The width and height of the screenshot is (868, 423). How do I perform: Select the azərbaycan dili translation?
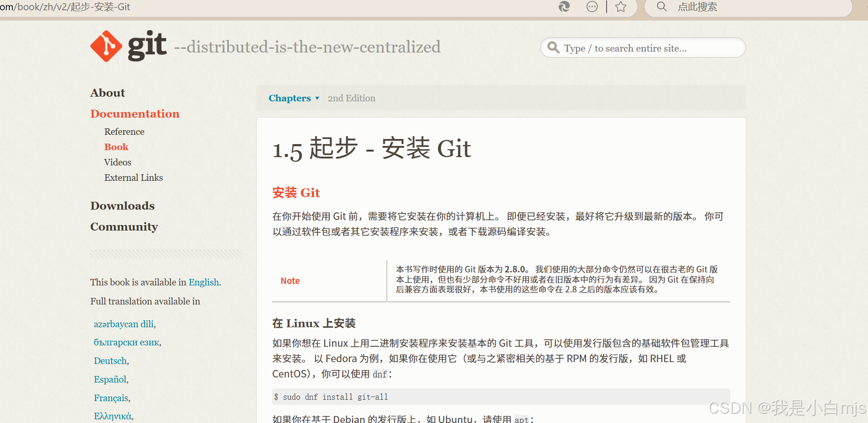(124, 324)
